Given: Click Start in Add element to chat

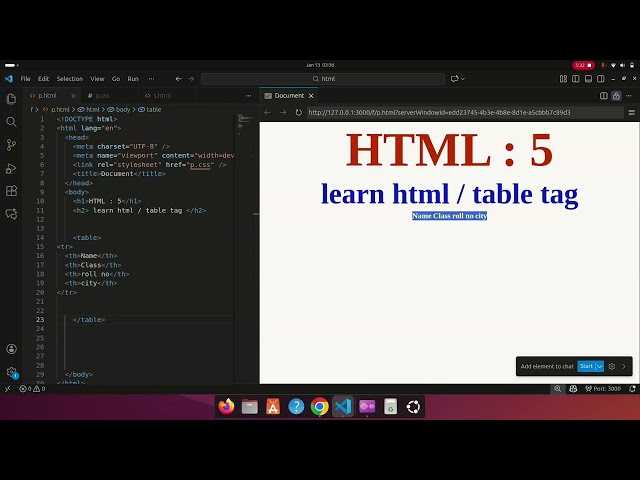Looking at the screenshot, I should click(x=586, y=367).
